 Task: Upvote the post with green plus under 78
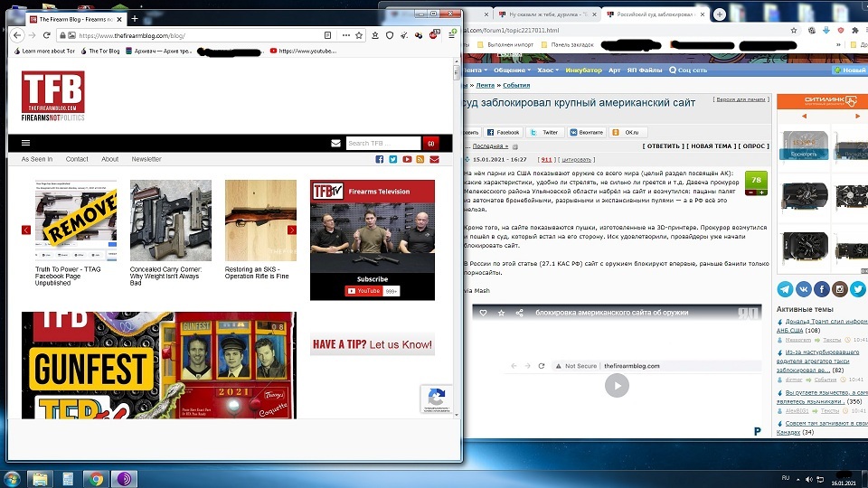click(762, 192)
